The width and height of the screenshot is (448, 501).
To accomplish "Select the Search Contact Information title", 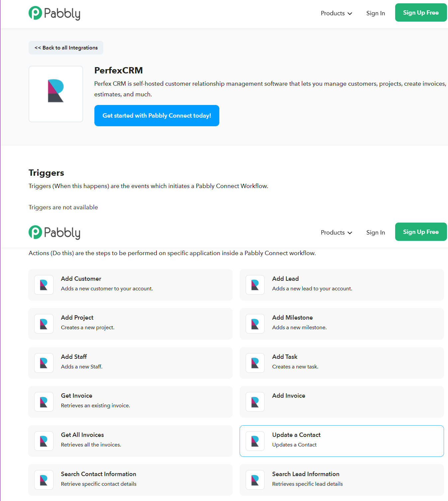I will (98, 474).
